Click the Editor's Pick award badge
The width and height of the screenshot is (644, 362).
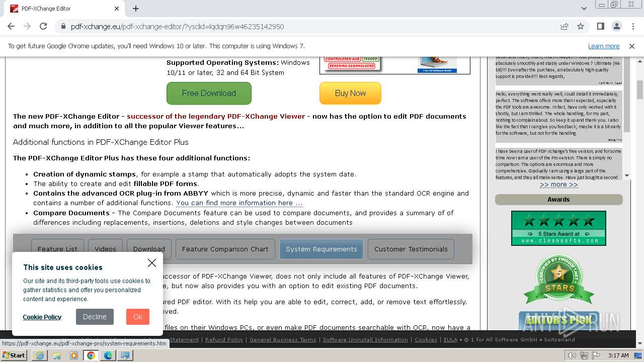[558, 320]
